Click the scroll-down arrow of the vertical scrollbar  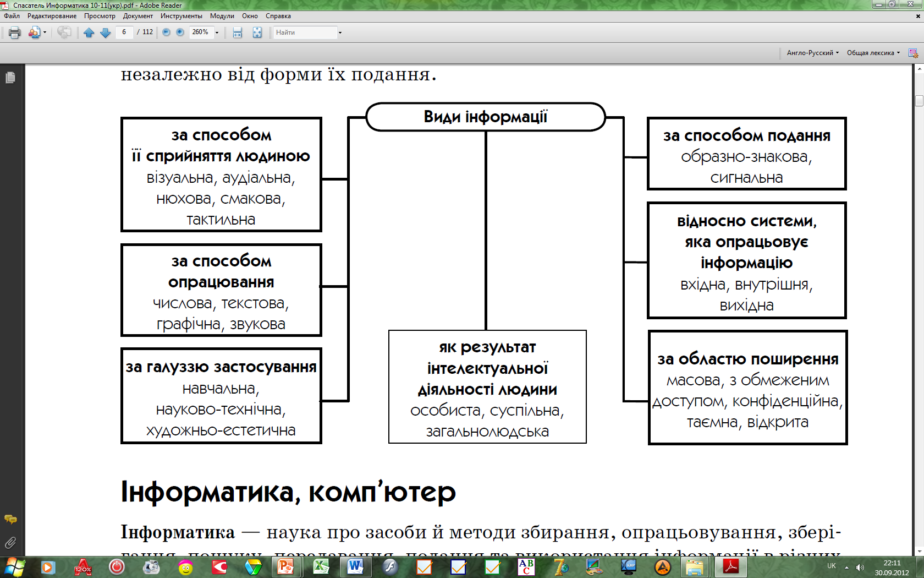tap(919, 551)
